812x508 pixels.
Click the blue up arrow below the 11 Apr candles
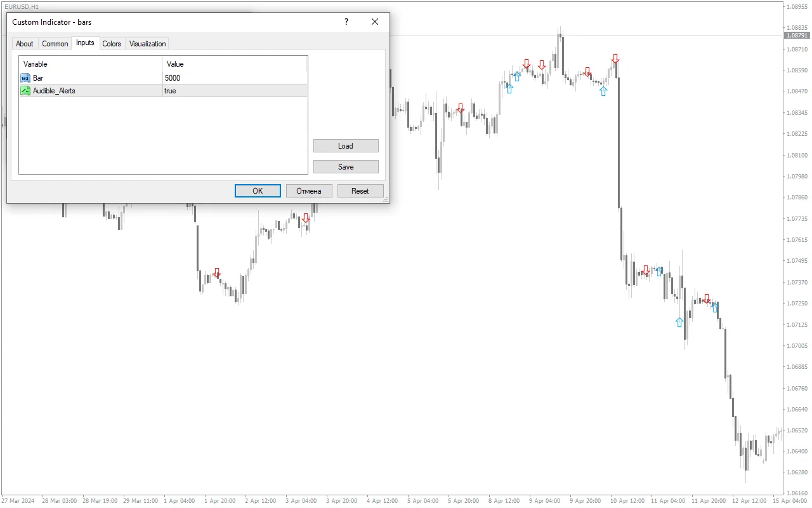(679, 322)
